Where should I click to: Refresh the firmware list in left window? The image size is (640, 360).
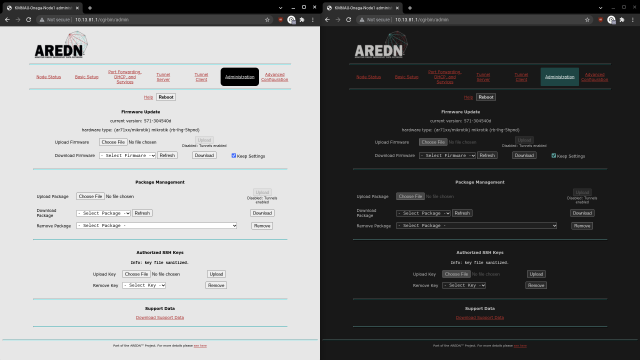coord(167,156)
